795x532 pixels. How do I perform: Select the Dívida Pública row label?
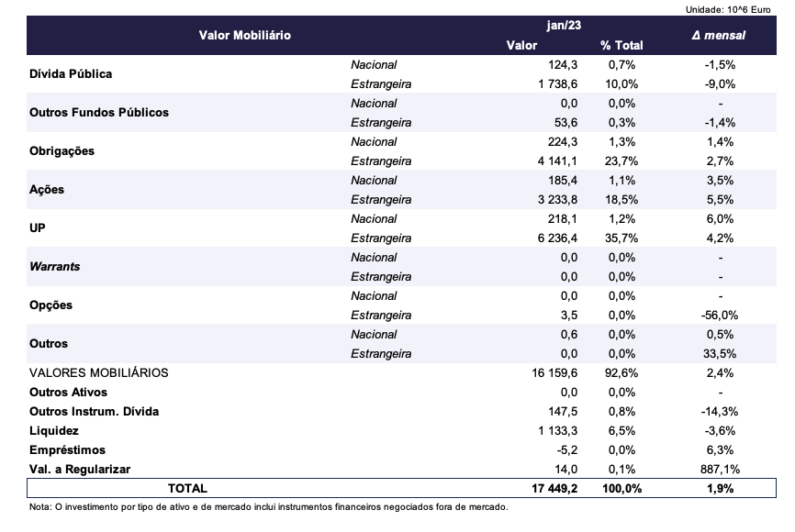point(70,74)
